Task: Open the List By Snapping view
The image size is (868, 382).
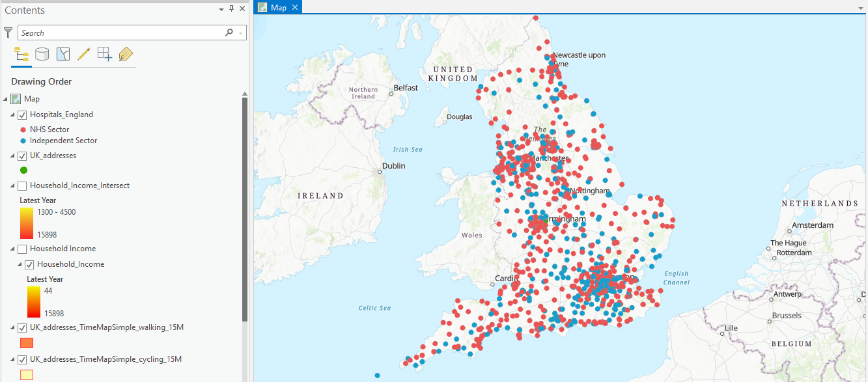Action: 105,54
